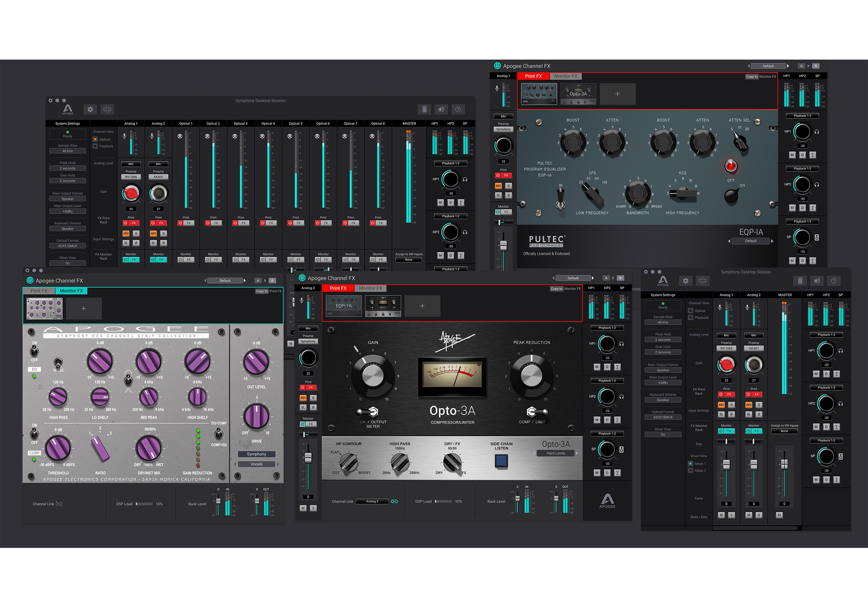The width and height of the screenshot is (868, 608).
Task: Open the AX-601 preamp dropdown in small Symphony window
Action: 754,348
